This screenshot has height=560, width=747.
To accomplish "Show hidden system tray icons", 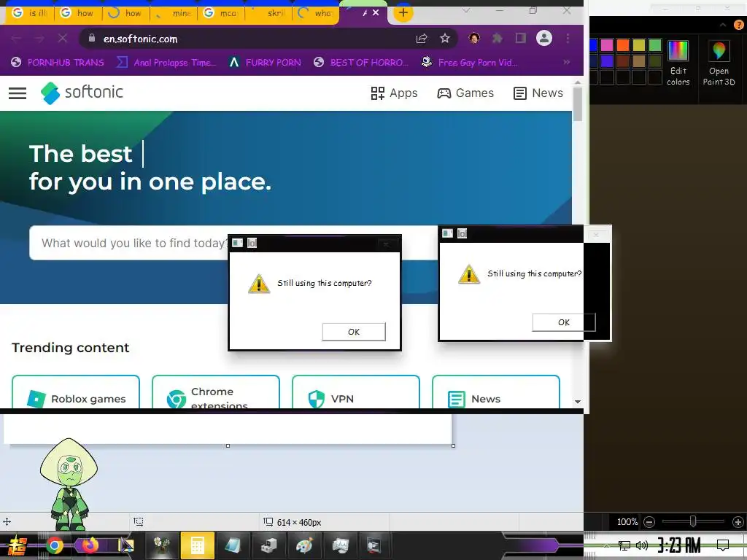I will click(606, 545).
